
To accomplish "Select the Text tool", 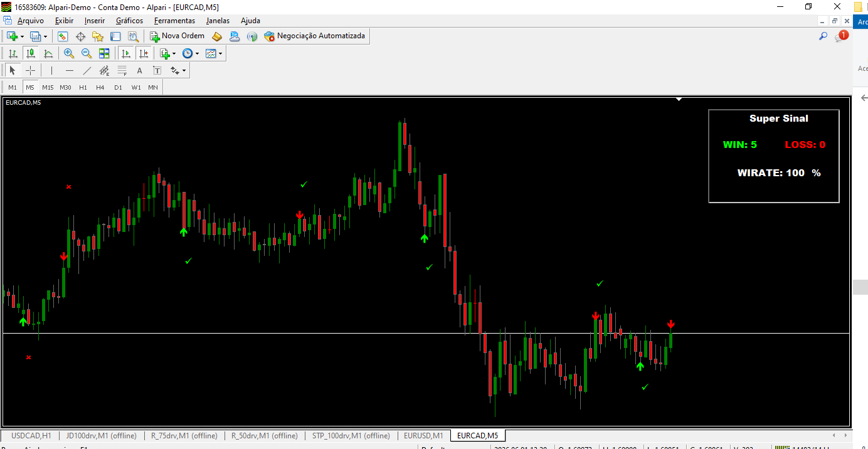I will 139,70.
